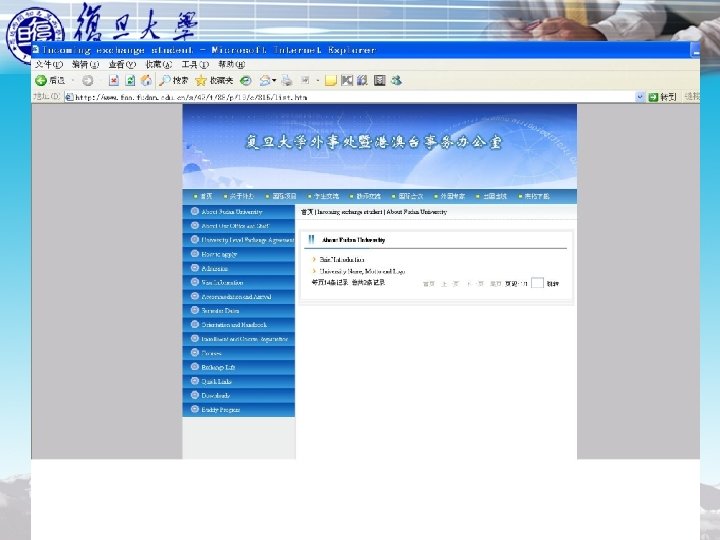Click the round bullet icon beside Admission
The image size is (720, 540).
pos(195,268)
